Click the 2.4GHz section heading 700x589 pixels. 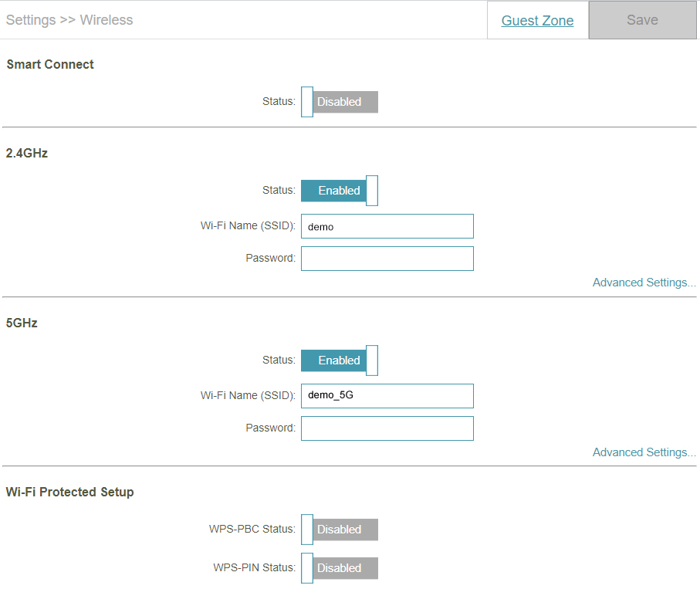point(27,154)
